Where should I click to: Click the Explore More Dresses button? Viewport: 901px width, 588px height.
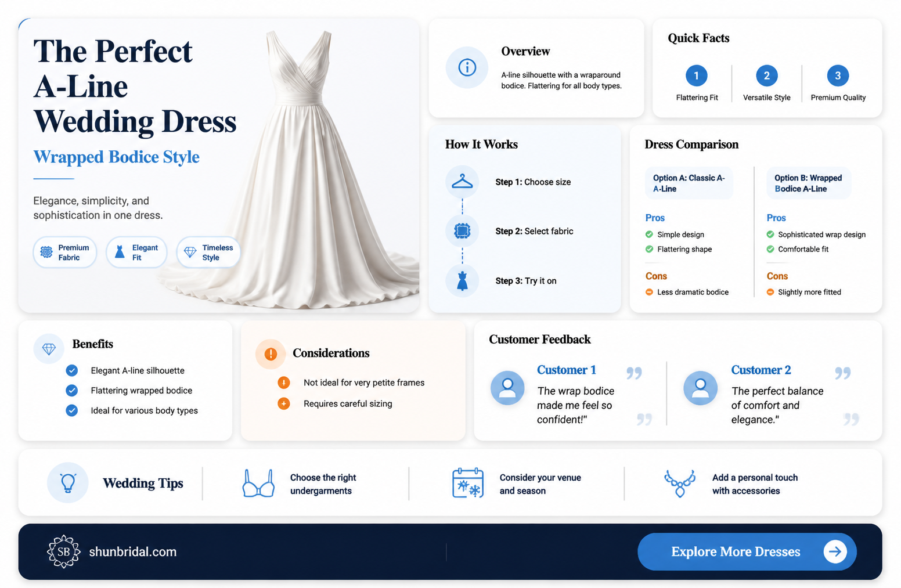[x=747, y=551]
